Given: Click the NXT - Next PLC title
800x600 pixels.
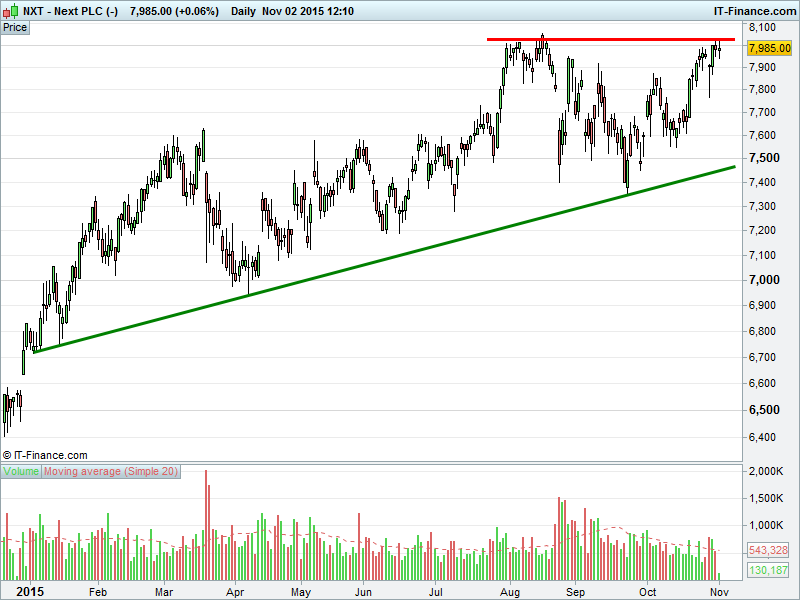Looking at the screenshot, I should click(x=70, y=9).
